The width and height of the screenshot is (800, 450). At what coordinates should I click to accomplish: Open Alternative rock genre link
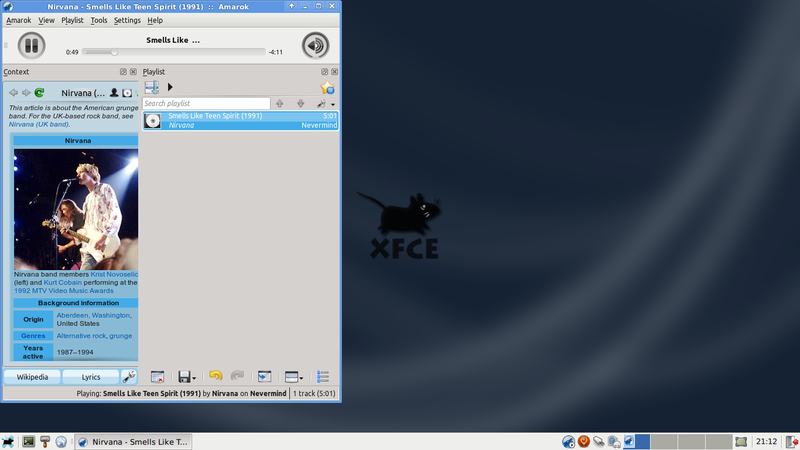tap(81, 336)
